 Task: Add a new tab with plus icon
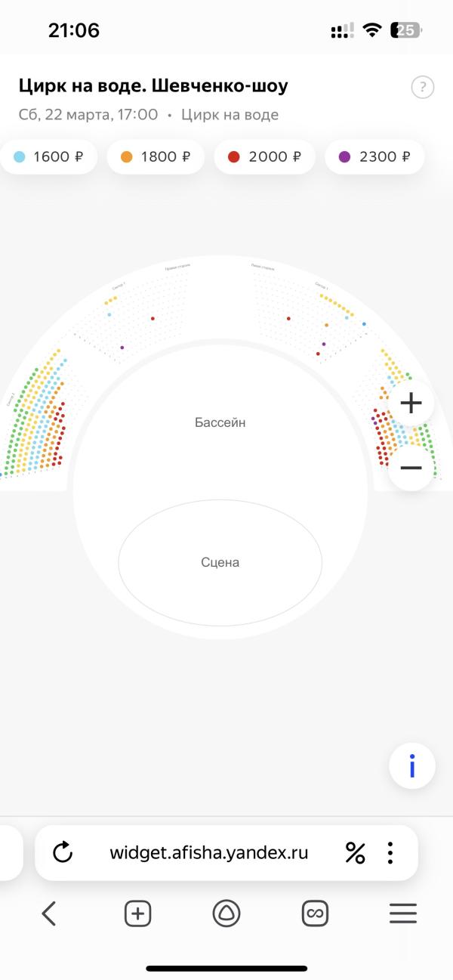click(x=137, y=914)
